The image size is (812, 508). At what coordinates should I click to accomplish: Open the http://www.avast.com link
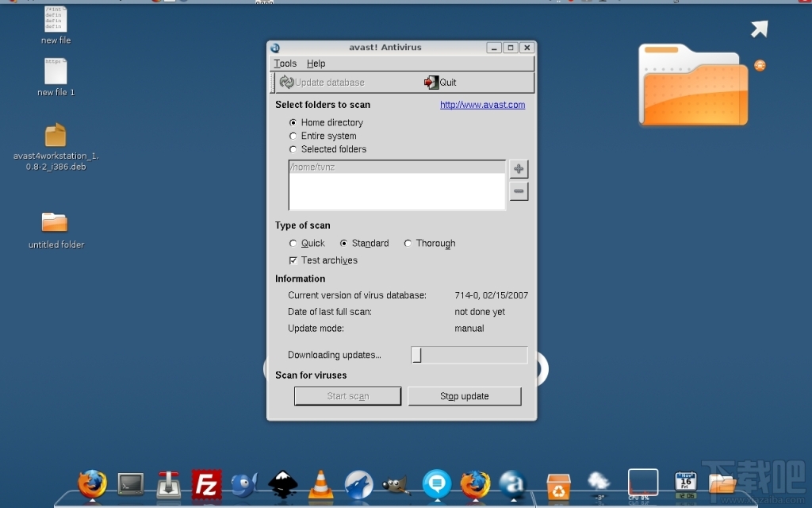(483, 105)
